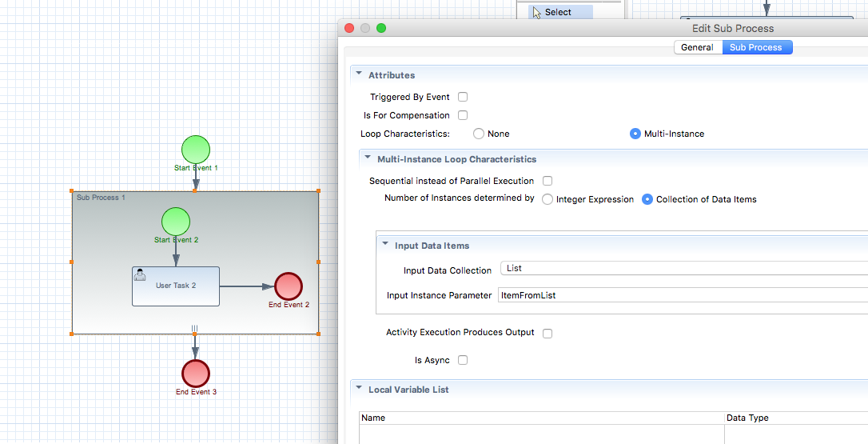Choose Collection of Data Items radio
The image size is (868, 444).
(647, 199)
